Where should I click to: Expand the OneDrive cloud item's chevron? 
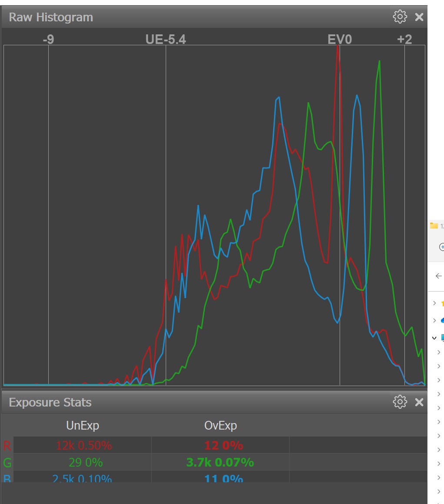coord(434,320)
